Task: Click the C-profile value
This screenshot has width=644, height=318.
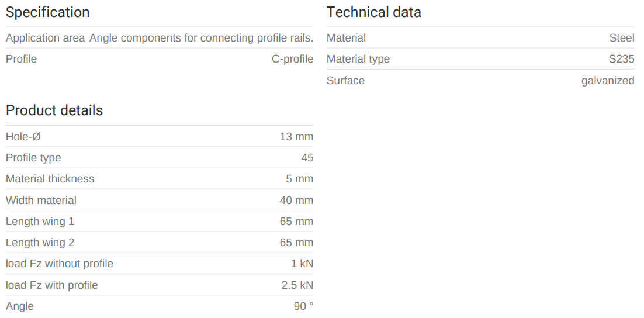Action: click(x=292, y=59)
